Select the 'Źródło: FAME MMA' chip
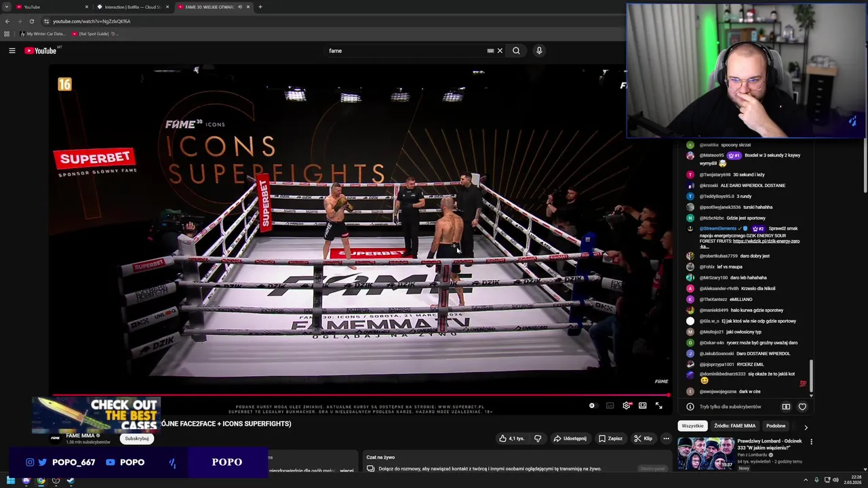This screenshot has width=868, height=488. point(734,426)
